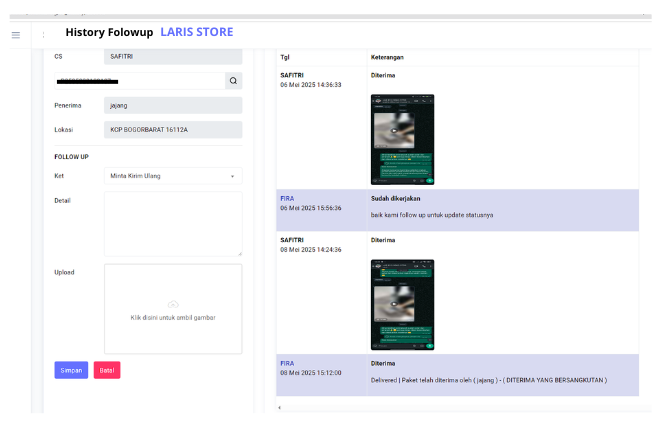Screen dimensions: 660x432
Task: Focus the Penerima field containing jajang
Action: 172,105
